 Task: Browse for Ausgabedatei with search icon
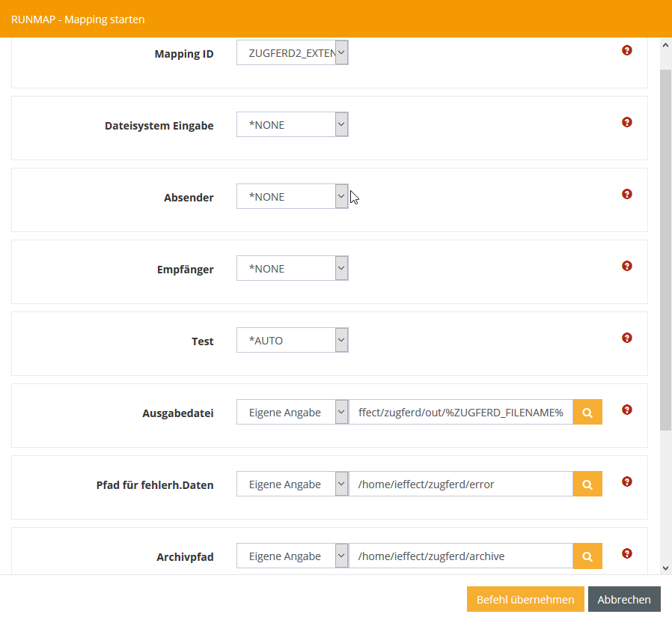587,412
